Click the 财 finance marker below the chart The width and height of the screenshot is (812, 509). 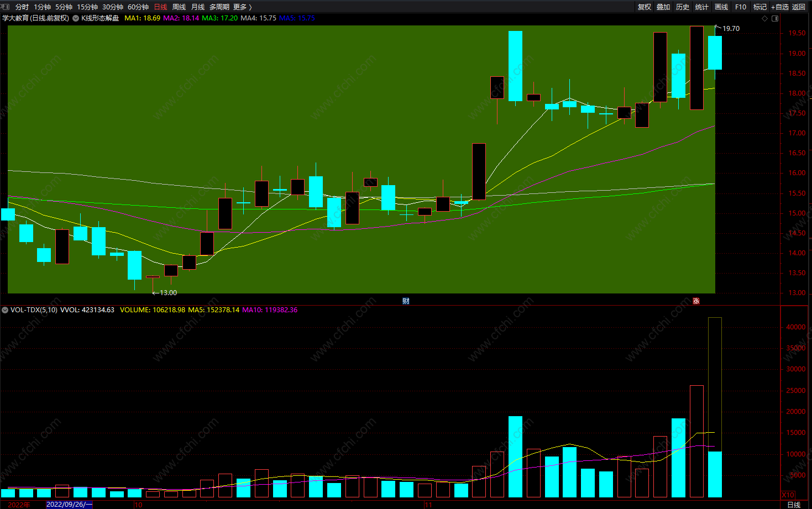[x=406, y=301]
